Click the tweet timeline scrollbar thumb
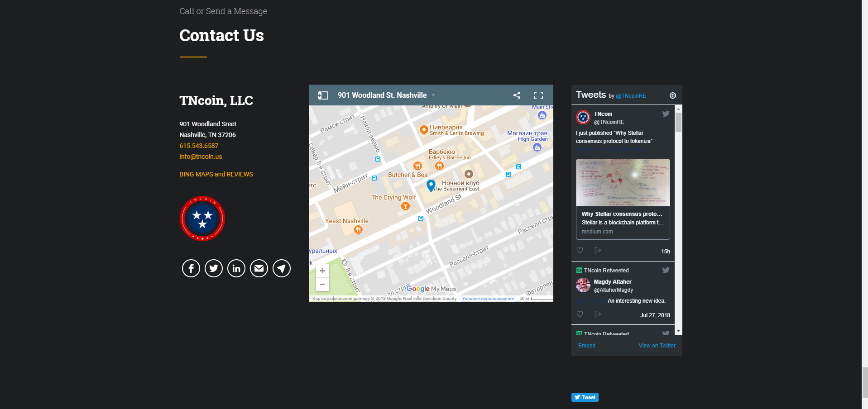The width and height of the screenshot is (868, 409). click(x=678, y=122)
